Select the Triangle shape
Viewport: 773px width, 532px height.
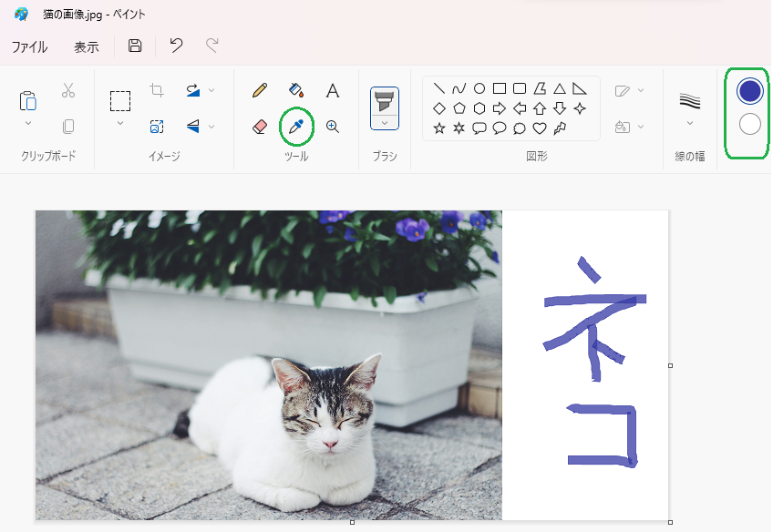(560, 88)
